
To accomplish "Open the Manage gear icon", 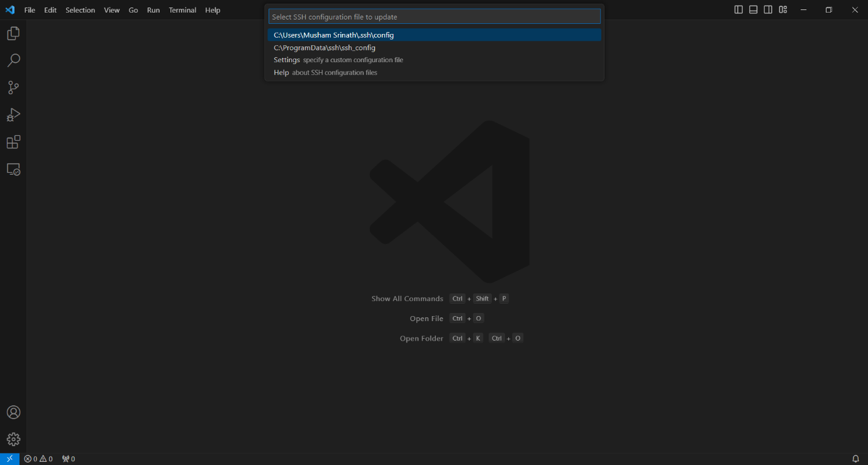I will coord(13,439).
